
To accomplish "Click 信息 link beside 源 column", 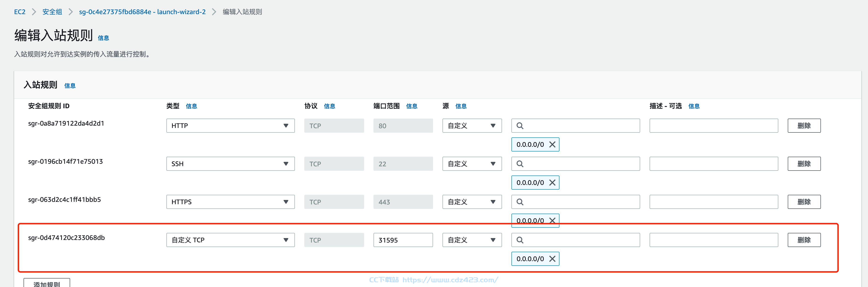I will [461, 106].
